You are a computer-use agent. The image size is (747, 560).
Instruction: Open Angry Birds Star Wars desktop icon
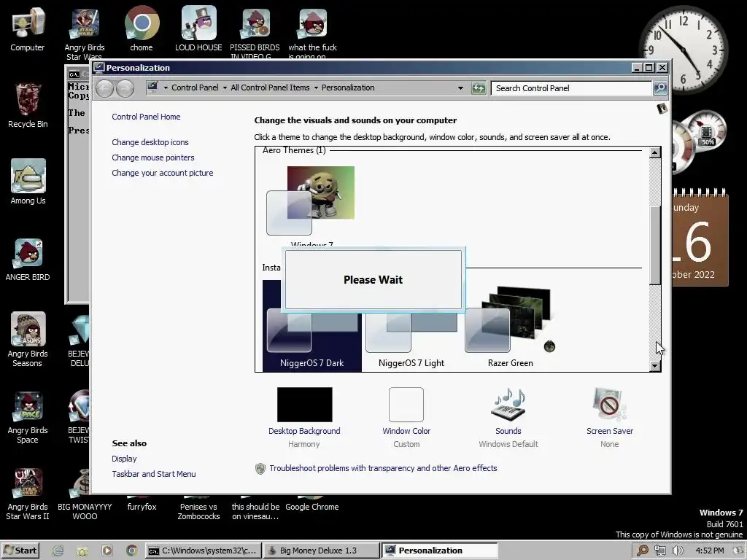click(x=85, y=32)
